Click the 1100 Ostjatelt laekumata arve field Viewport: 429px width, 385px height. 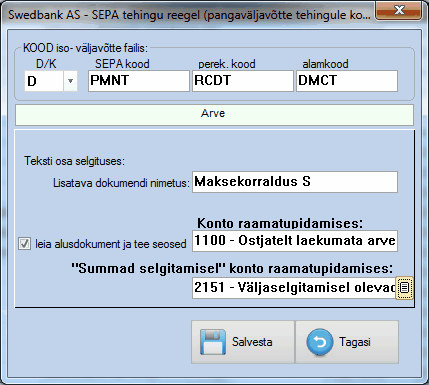tap(295, 241)
